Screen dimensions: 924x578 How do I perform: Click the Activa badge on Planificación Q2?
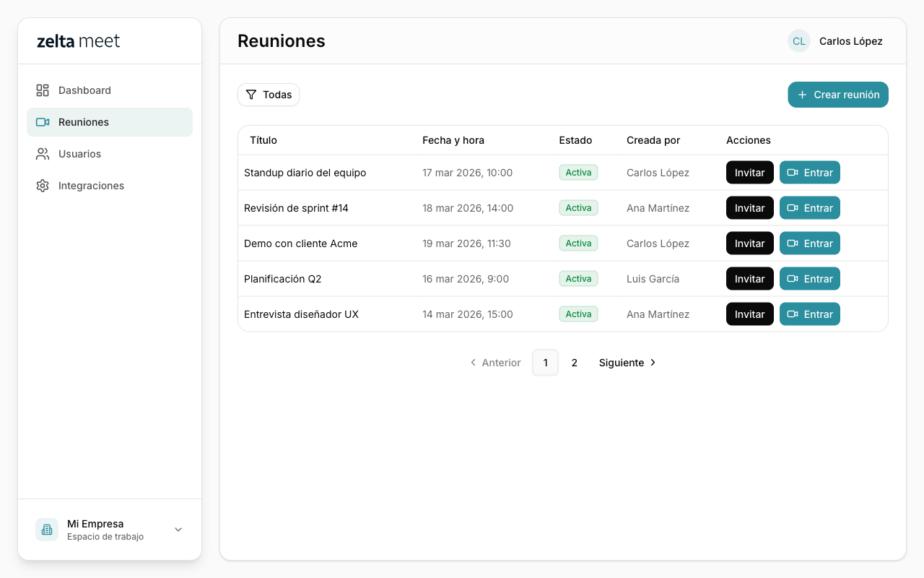point(578,278)
